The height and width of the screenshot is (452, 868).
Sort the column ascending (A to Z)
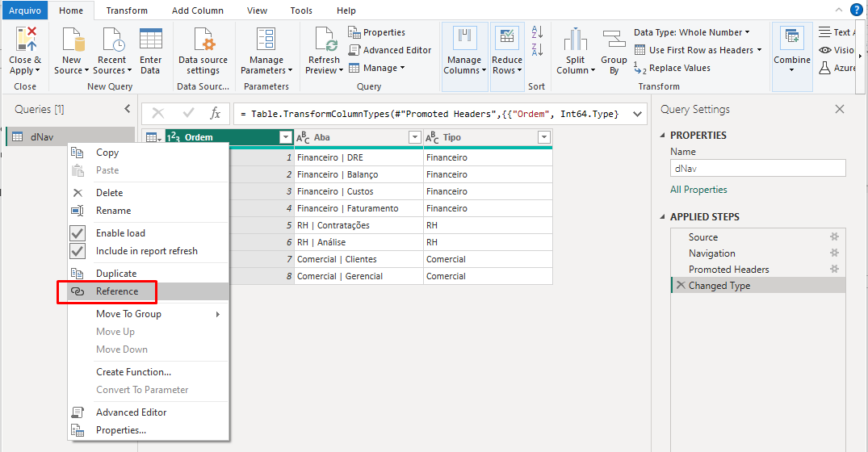(537, 33)
